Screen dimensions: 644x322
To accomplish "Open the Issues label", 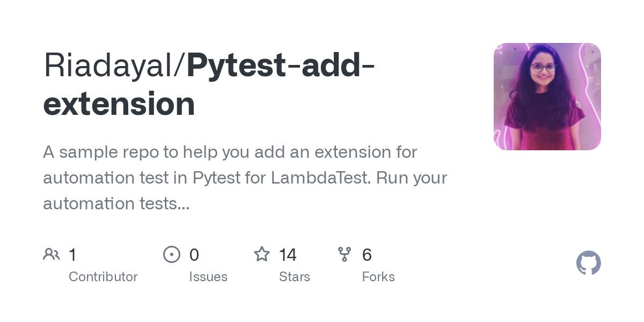I will pos(208,277).
